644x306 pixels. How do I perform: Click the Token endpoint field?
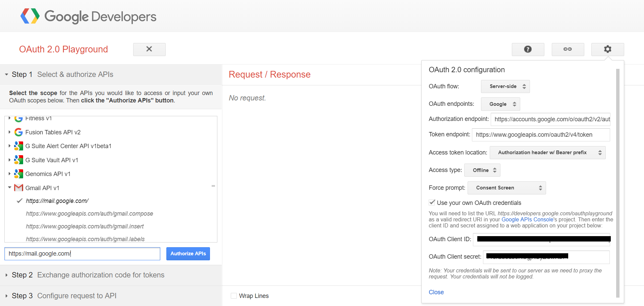point(541,135)
